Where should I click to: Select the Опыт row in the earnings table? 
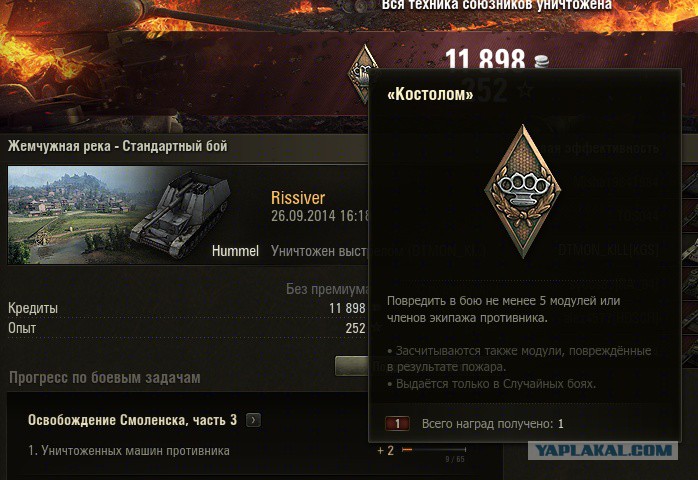tap(187, 328)
